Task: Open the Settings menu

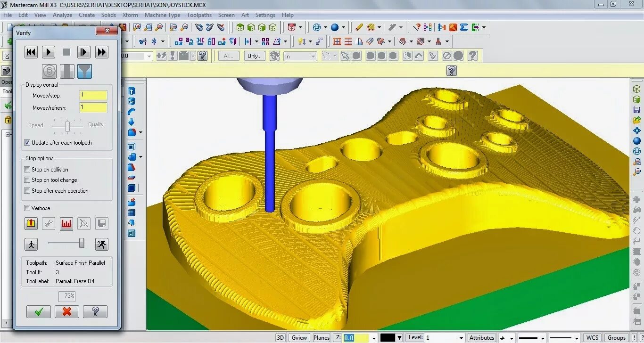Action: click(265, 15)
